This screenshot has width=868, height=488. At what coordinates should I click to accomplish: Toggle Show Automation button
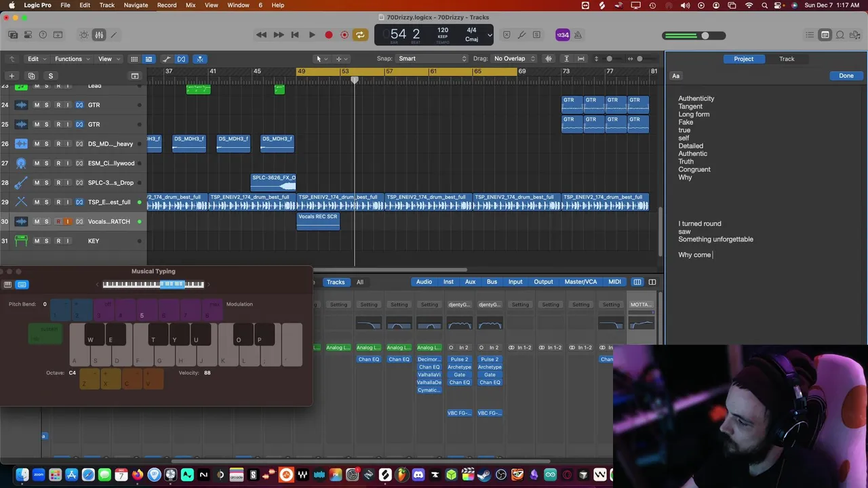tap(166, 59)
